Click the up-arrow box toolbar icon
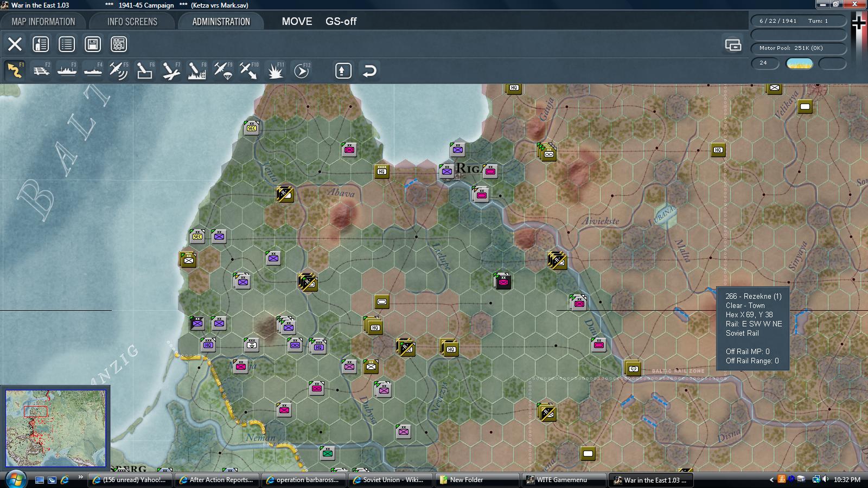This screenshot has height=488, width=868. coord(343,70)
